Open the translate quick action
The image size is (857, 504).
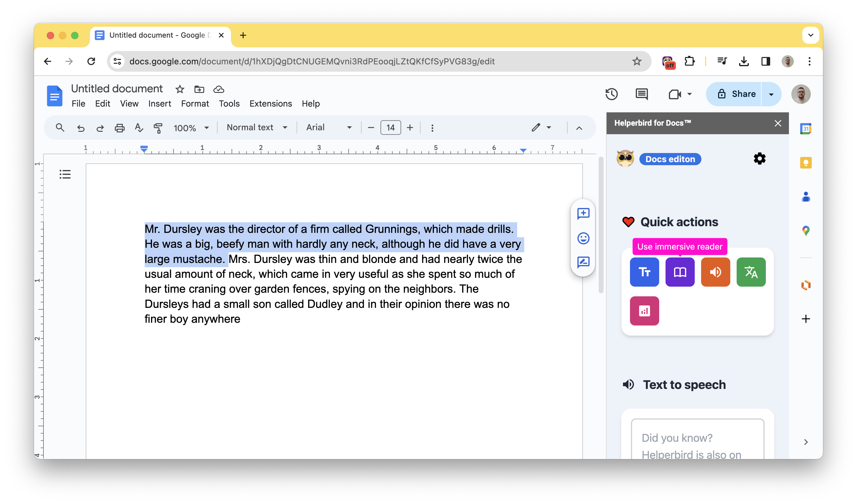tap(751, 272)
